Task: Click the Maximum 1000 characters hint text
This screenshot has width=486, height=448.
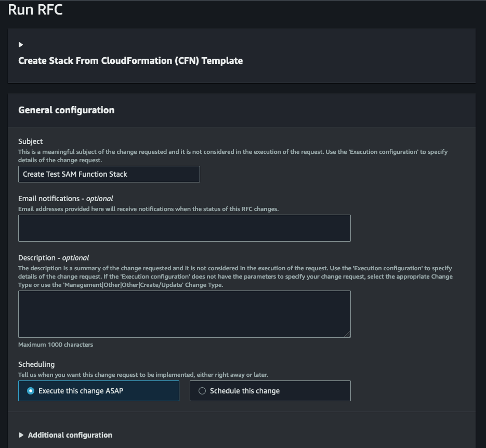Action: pos(56,345)
